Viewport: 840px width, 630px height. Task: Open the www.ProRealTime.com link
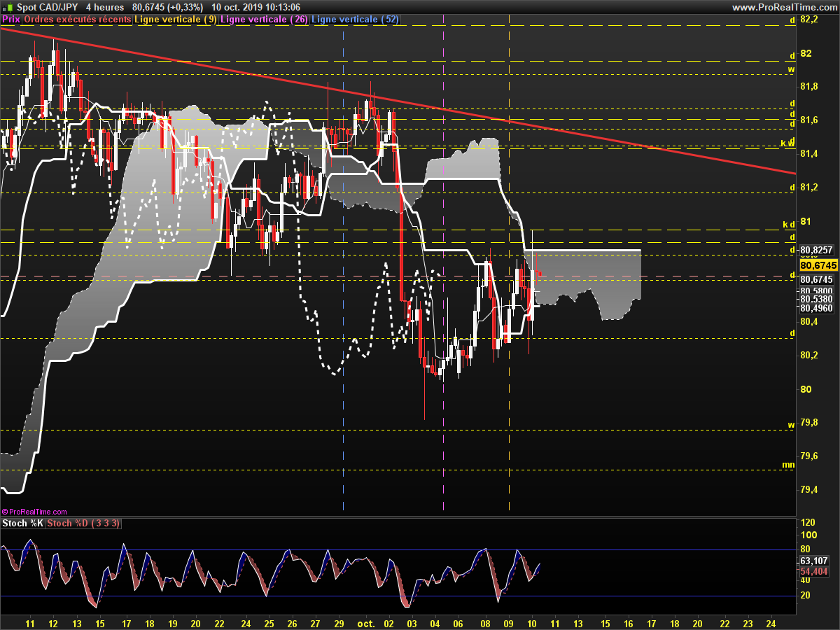(x=784, y=7)
